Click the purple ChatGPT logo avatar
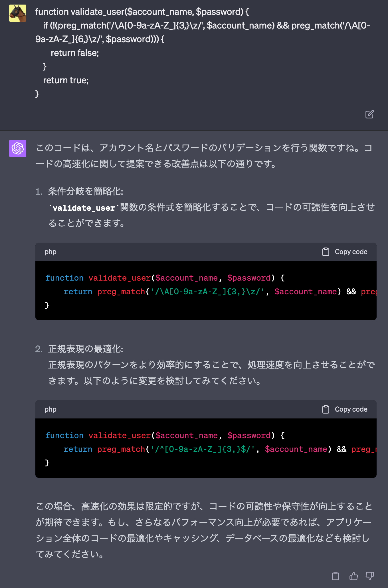Screen dimensions: 388x588 tap(18, 148)
